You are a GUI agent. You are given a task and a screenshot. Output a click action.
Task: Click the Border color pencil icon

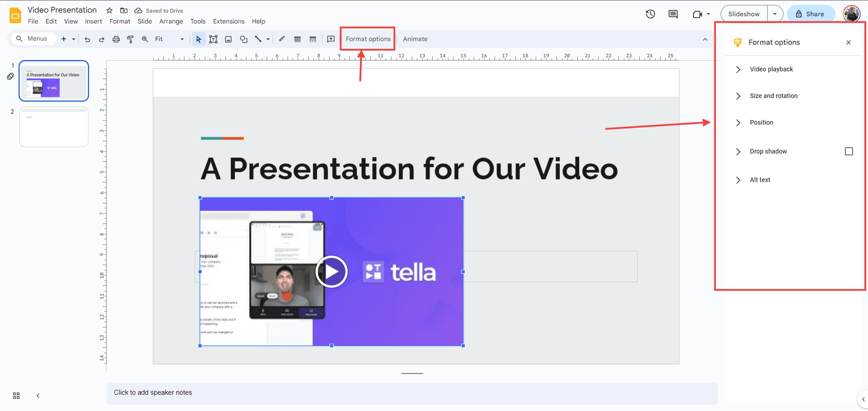[282, 39]
